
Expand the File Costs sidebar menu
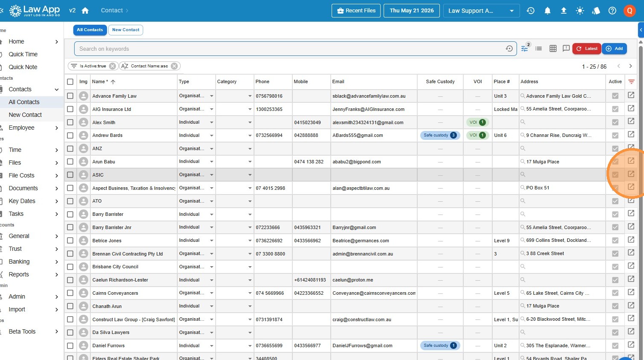point(57,175)
